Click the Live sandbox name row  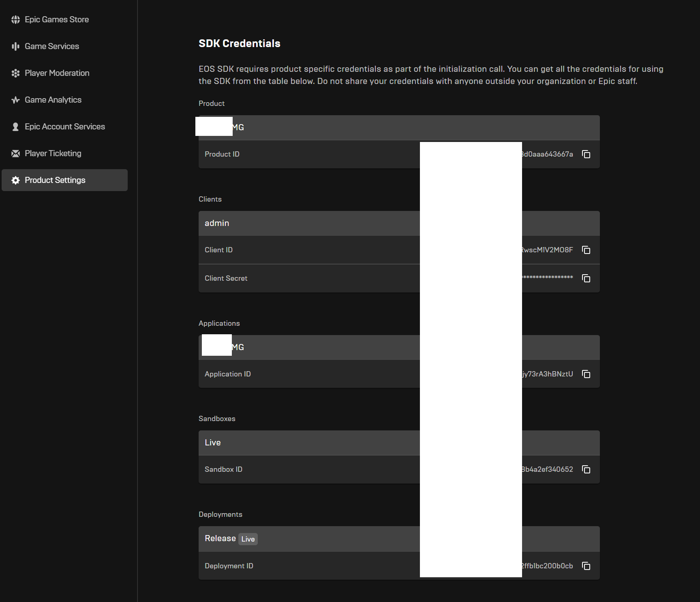click(399, 443)
